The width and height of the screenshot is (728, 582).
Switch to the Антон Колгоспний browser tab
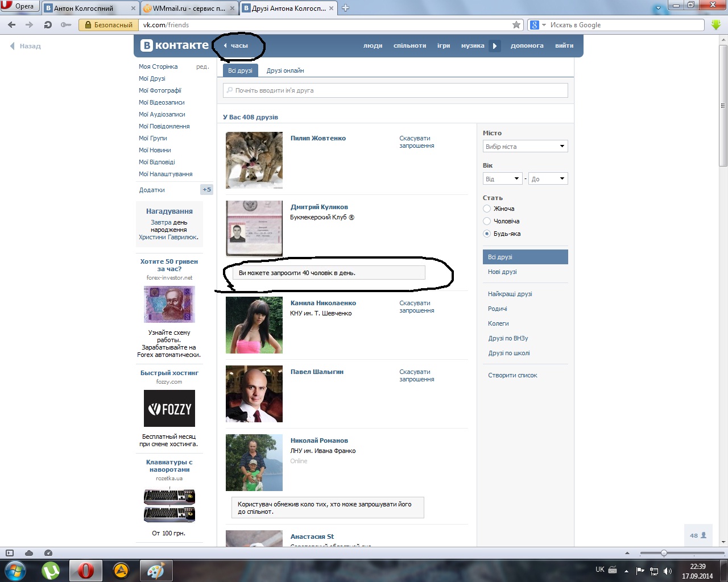(91, 9)
